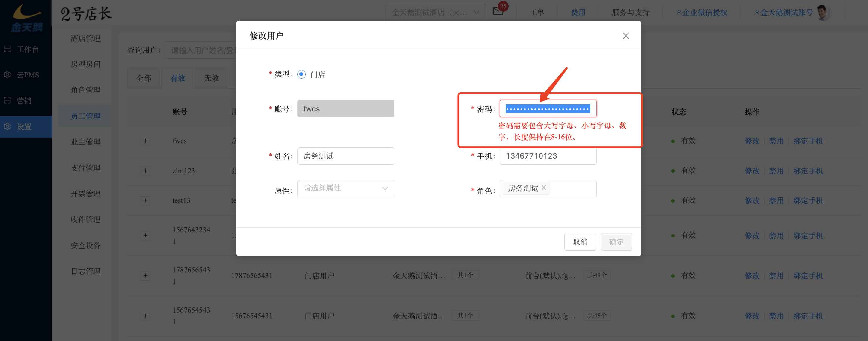This screenshot has width=868, height=341.
Task: Click 修改 in the 17876565431 row
Action: click(752, 276)
